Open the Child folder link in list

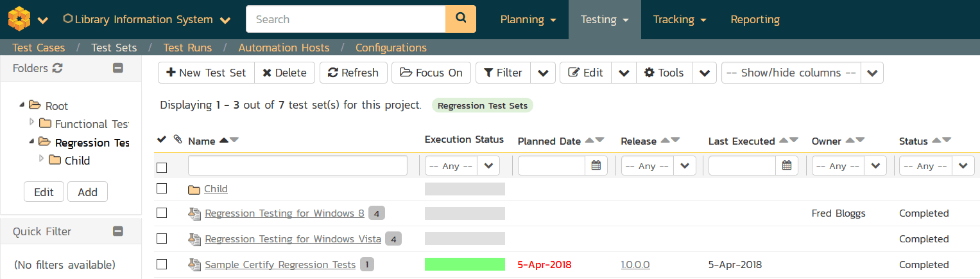[216, 189]
